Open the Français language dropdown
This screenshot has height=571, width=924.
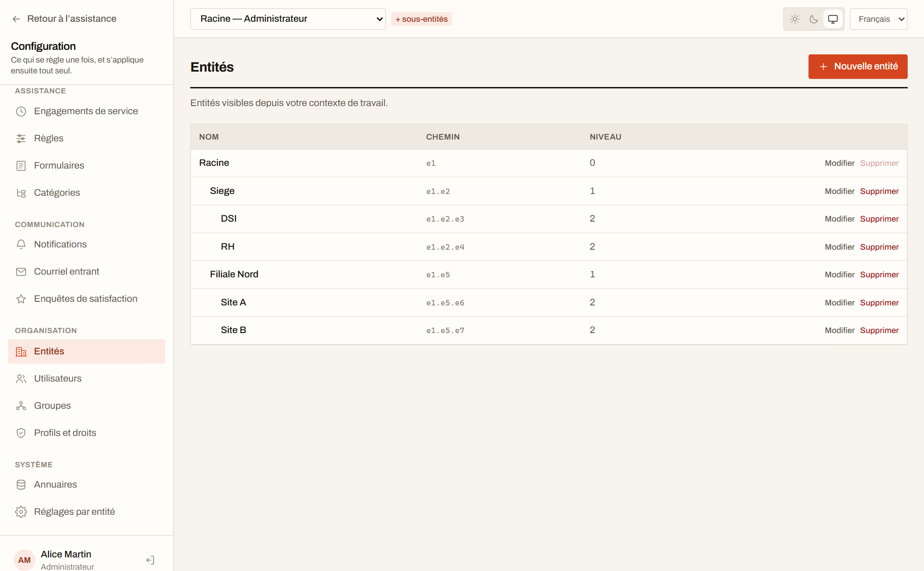(879, 19)
